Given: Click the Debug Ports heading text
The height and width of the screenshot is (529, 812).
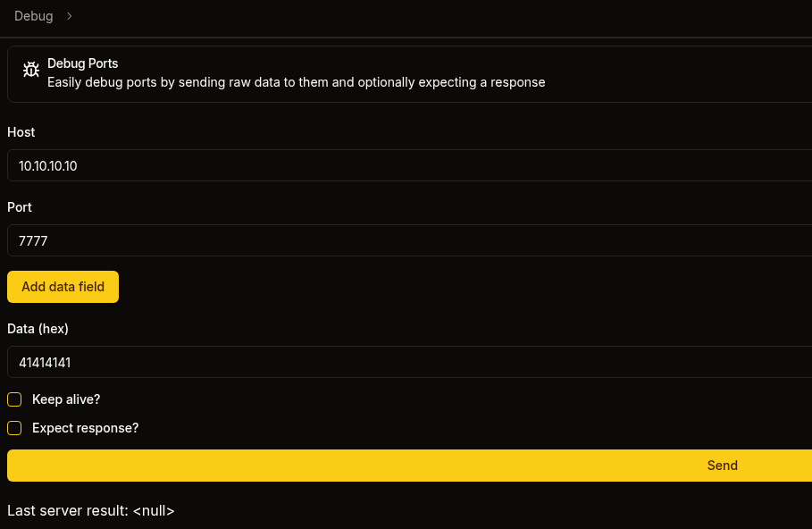Looking at the screenshot, I should coord(82,63).
